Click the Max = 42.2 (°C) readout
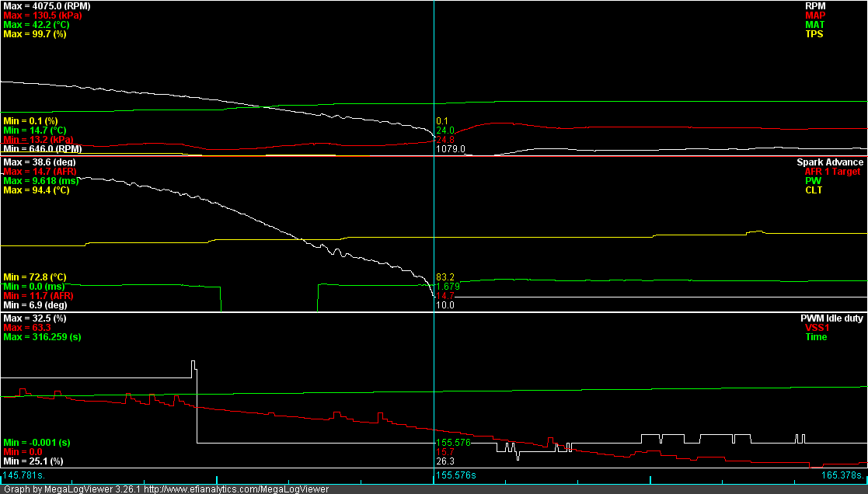 (x=37, y=25)
